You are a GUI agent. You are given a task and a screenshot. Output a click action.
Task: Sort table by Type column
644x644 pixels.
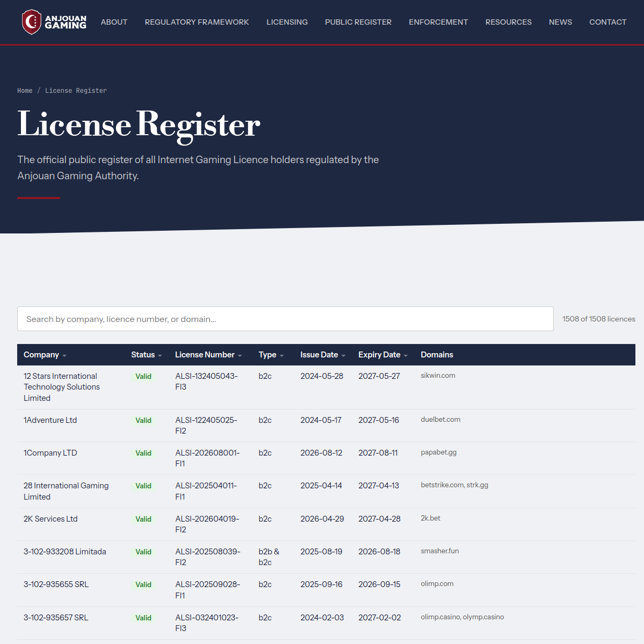(x=271, y=355)
